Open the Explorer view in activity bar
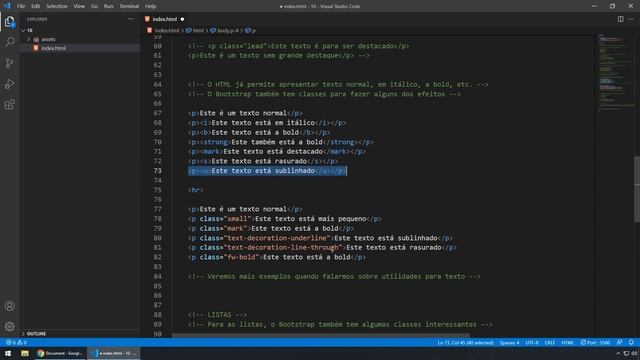 coord(9,22)
